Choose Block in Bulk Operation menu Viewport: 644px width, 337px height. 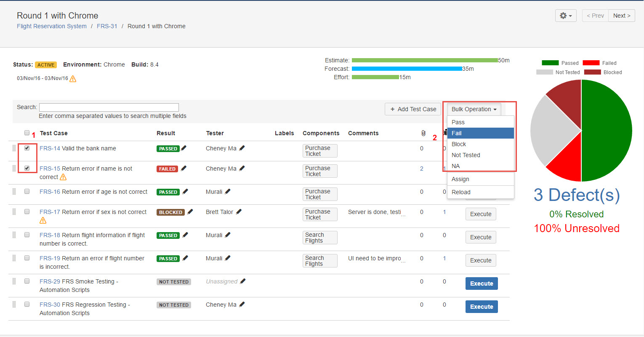[481, 144]
